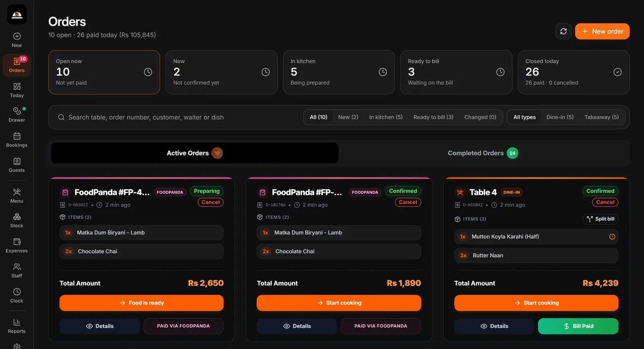Cancel the Table 4 order

[605, 202]
